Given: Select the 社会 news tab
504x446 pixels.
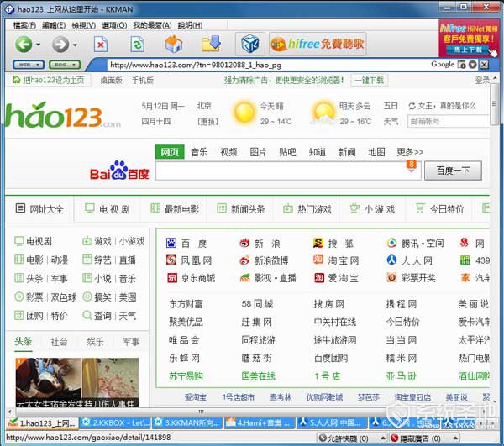Looking at the screenshot, I should coord(59,342).
